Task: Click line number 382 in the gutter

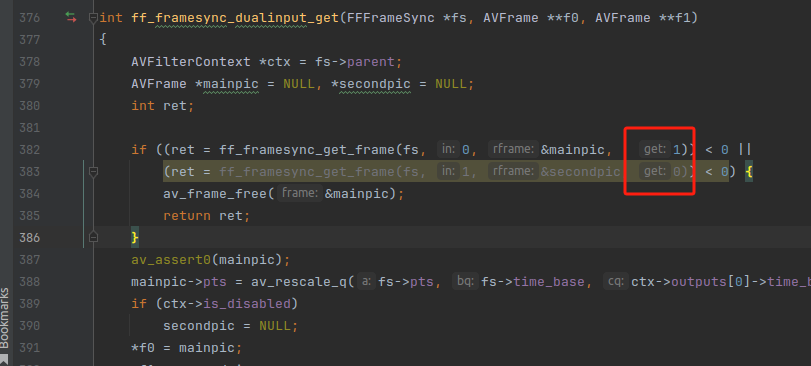Action: click(x=29, y=149)
